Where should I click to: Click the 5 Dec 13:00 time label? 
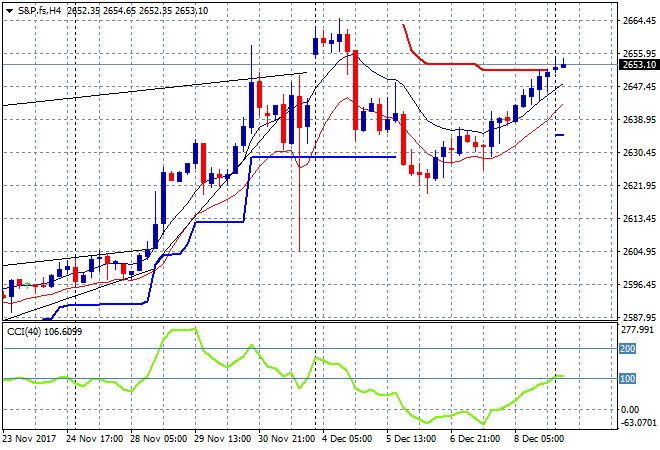411,439
